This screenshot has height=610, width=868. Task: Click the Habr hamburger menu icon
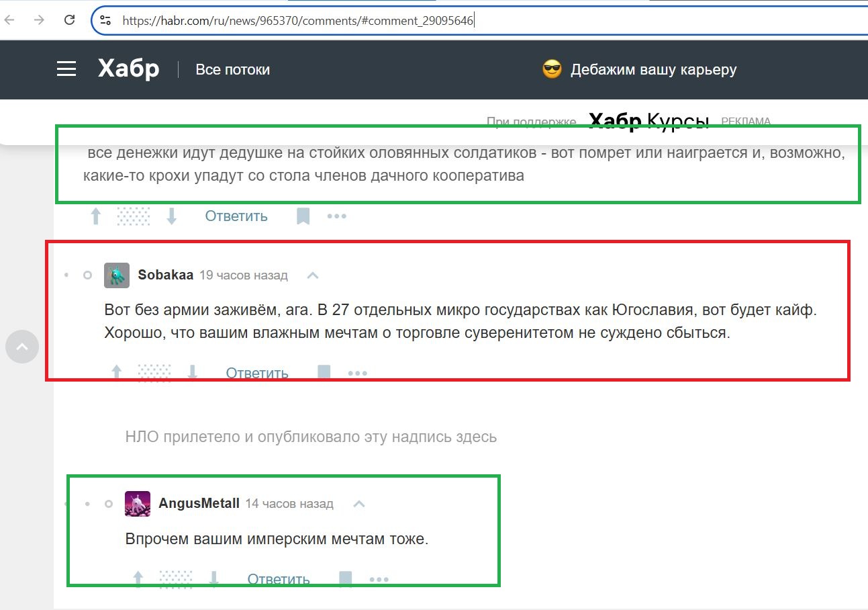point(66,68)
